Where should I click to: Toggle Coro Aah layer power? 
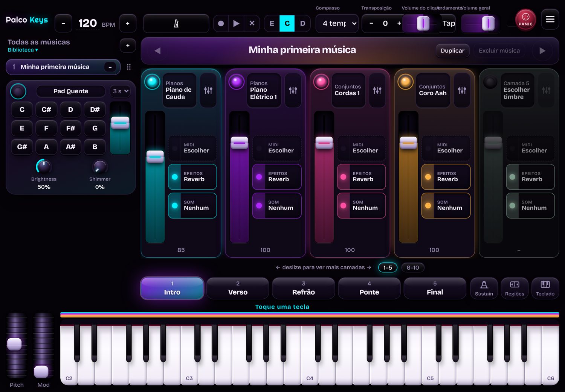406,82
